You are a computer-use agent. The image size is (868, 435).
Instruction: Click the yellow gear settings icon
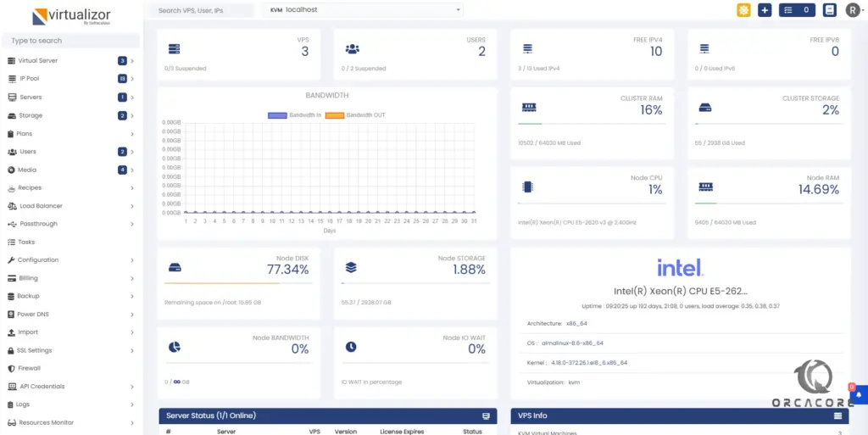(743, 10)
